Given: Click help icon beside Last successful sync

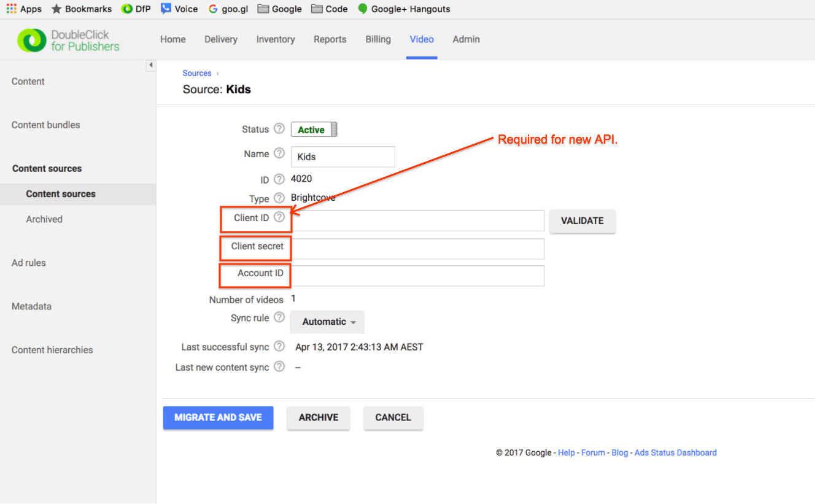Looking at the screenshot, I should tap(279, 346).
